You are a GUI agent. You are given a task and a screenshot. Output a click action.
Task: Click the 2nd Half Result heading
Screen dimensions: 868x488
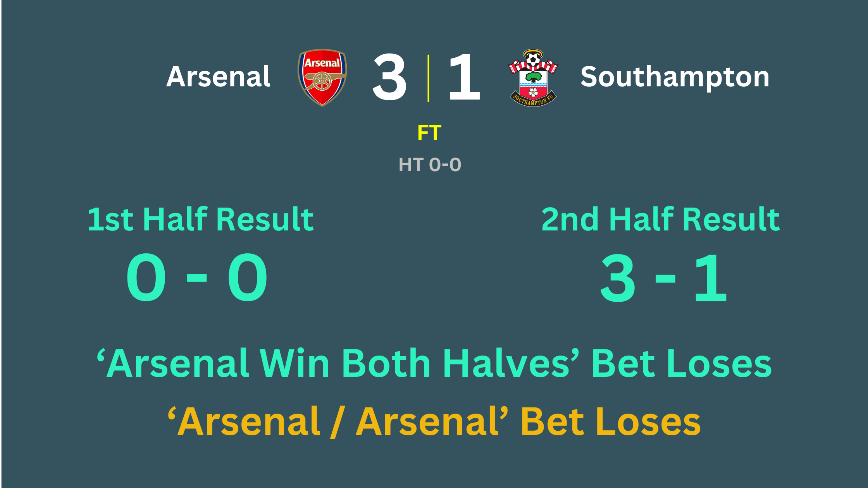pyautogui.click(x=660, y=219)
